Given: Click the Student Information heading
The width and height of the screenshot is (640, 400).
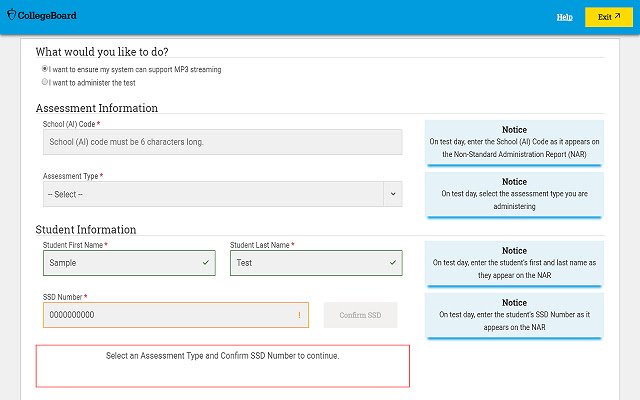Looking at the screenshot, I should click(x=86, y=229).
